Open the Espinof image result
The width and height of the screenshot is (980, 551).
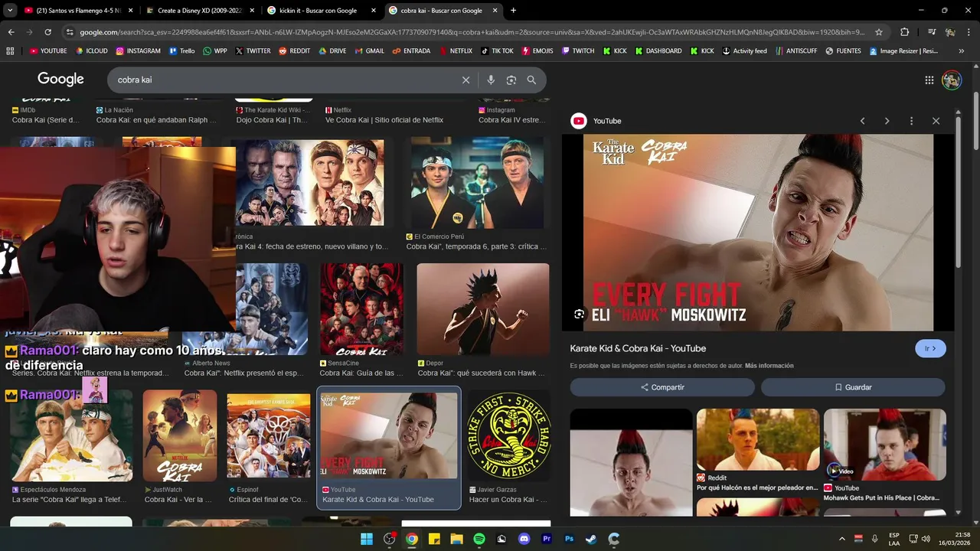(x=268, y=435)
